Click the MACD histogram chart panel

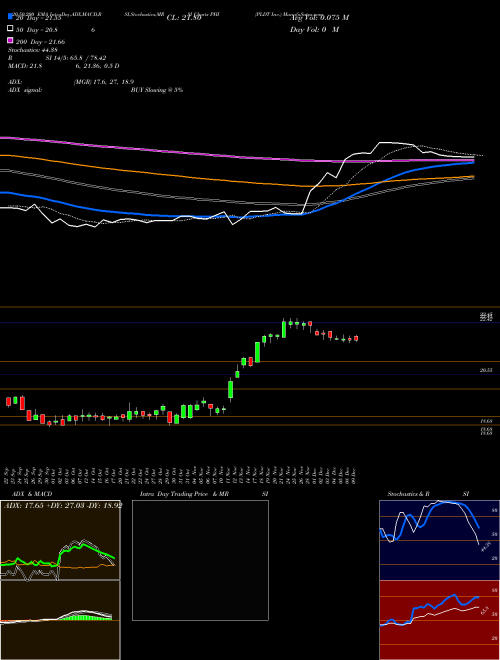[x=60, y=620]
